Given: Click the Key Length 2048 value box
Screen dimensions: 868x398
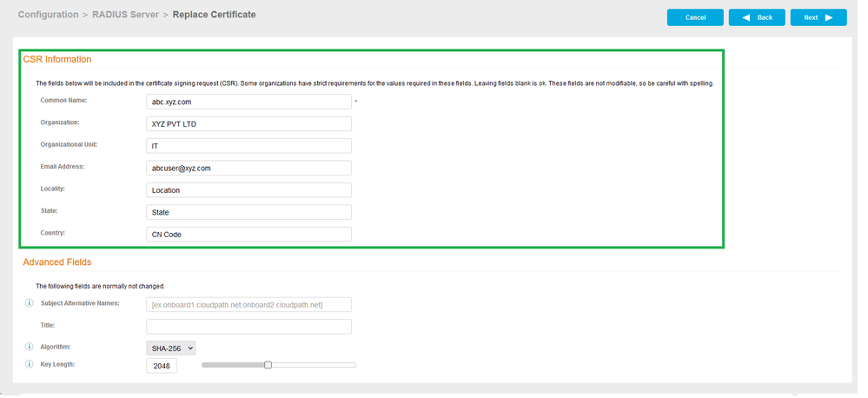Looking at the screenshot, I should (162, 366).
